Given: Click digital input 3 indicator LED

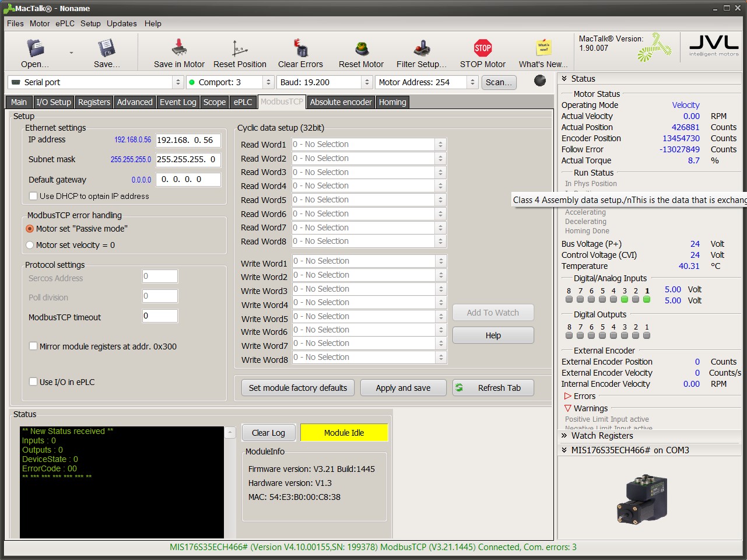Looking at the screenshot, I should [625, 299].
